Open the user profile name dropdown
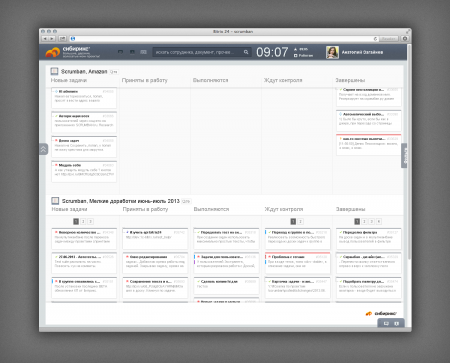Image resolution: width=450 pixels, height=363 pixels. (362, 52)
